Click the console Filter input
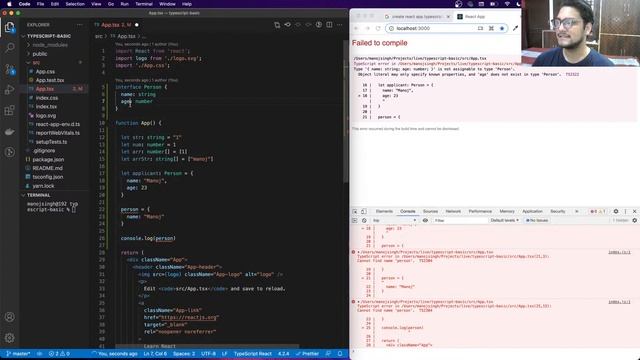This screenshot has width=640, height=360. 460,220
